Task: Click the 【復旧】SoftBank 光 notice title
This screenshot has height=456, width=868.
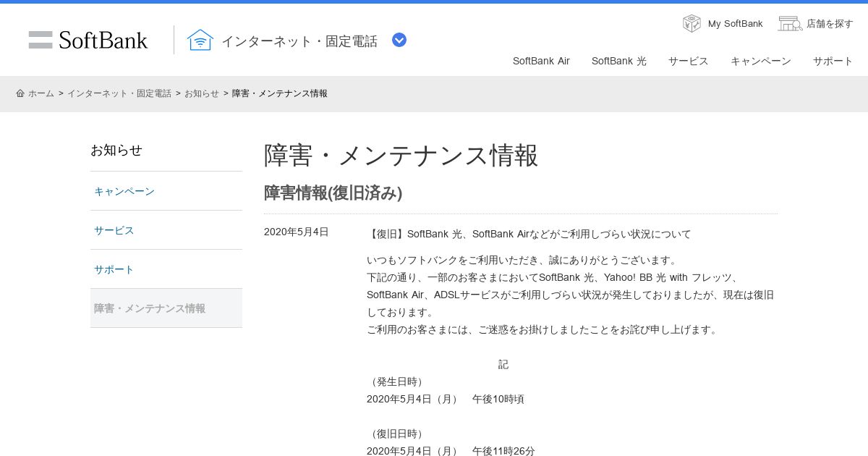Action: tap(529, 234)
